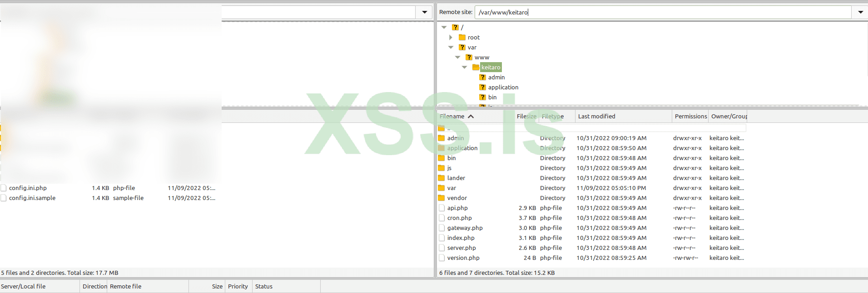Click the api.php file icon
This screenshot has width=868, height=293.
441,208
